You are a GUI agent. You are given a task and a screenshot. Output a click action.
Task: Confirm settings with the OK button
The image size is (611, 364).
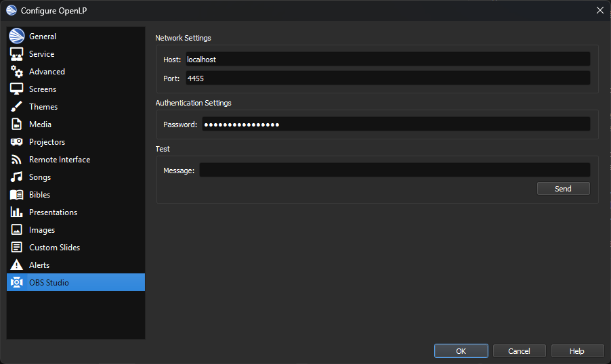click(461, 351)
